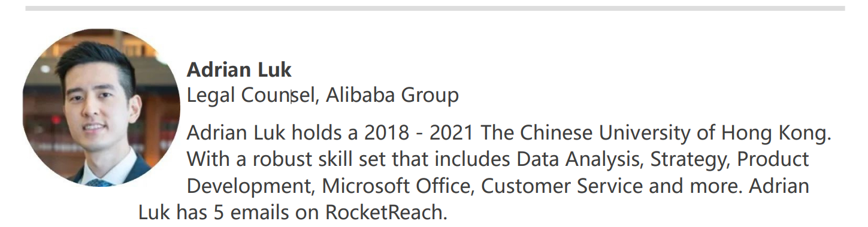
Task: Select the Alibaba Group company text
Action: click(392, 95)
